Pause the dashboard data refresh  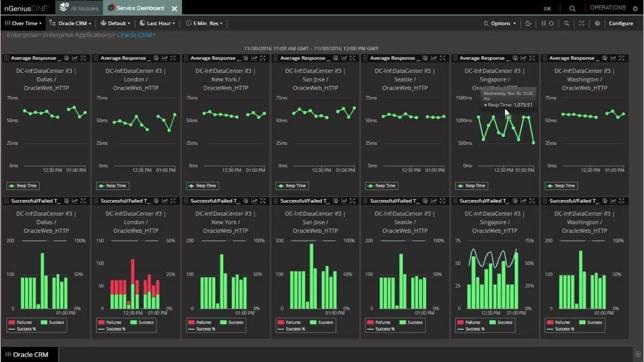tap(543, 24)
